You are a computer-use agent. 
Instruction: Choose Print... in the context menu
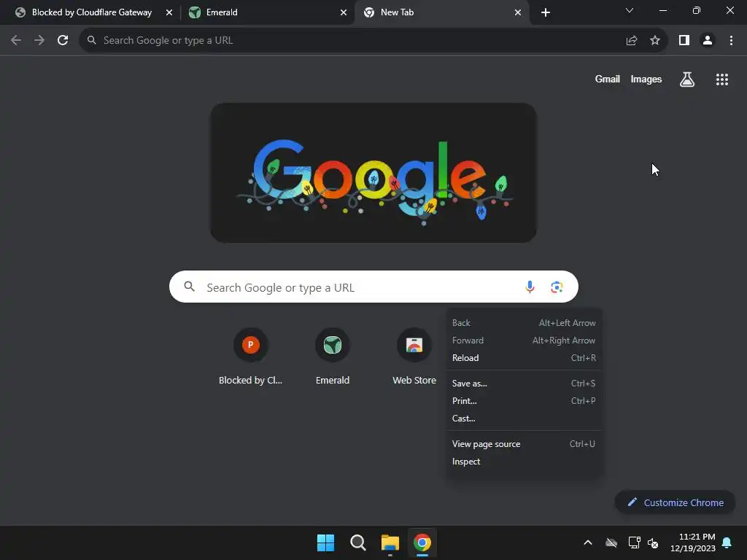tap(524, 401)
